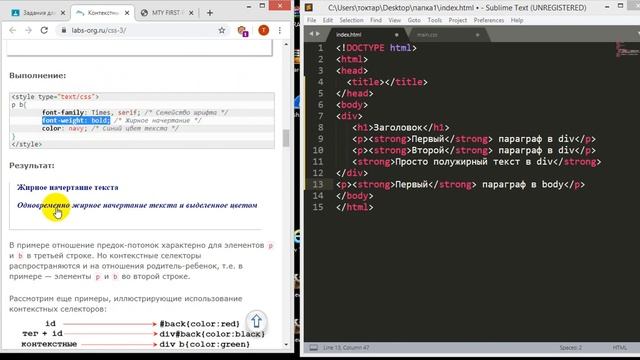Minimize the Chrome window

pos(249,6)
